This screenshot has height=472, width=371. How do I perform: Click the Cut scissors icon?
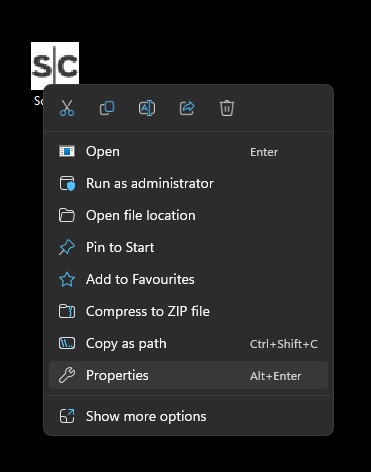pyautogui.click(x=67, y=108)
